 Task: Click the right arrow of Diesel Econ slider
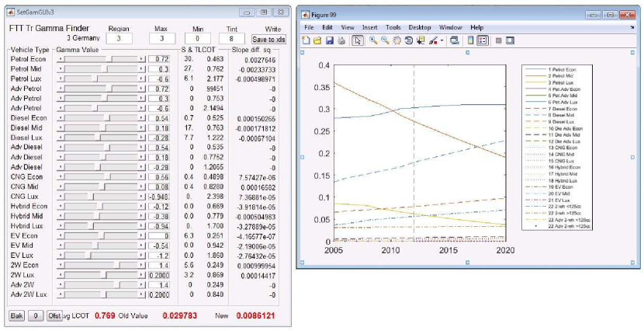[142, 117]
